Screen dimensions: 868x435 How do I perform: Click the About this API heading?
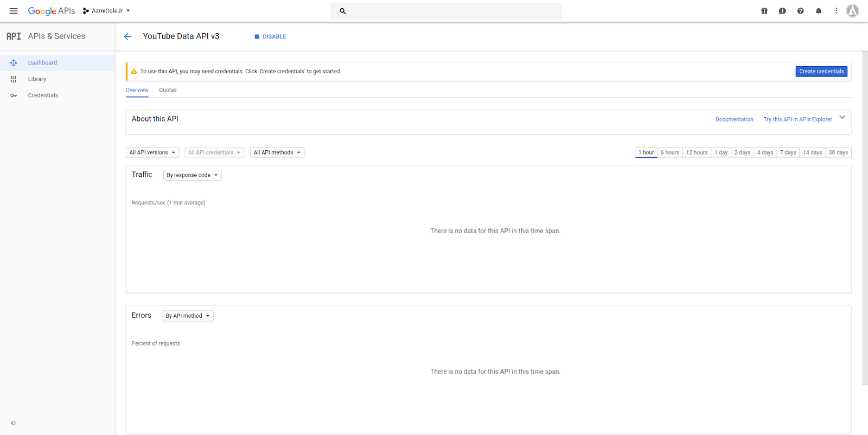pos(155,119)
